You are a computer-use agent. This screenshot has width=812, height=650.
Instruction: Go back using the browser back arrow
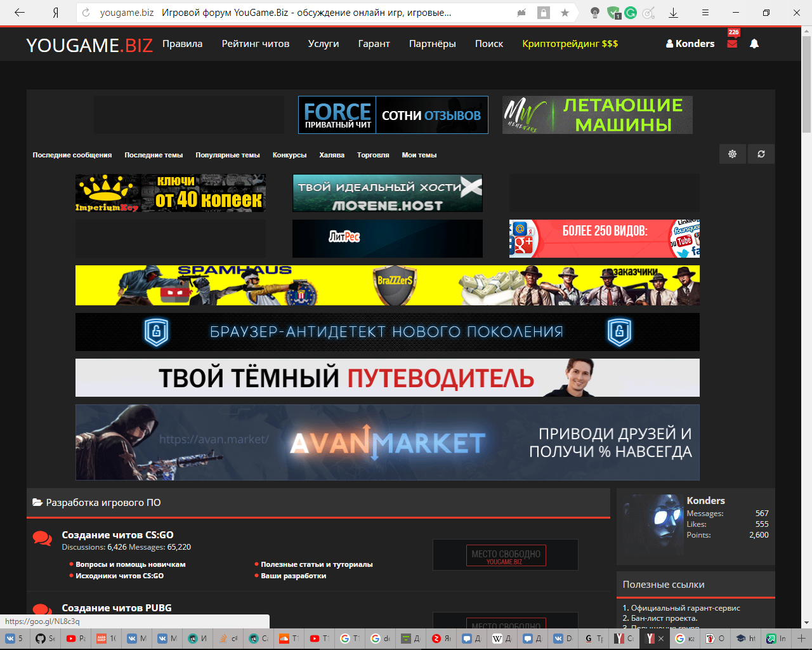point(20,13)
